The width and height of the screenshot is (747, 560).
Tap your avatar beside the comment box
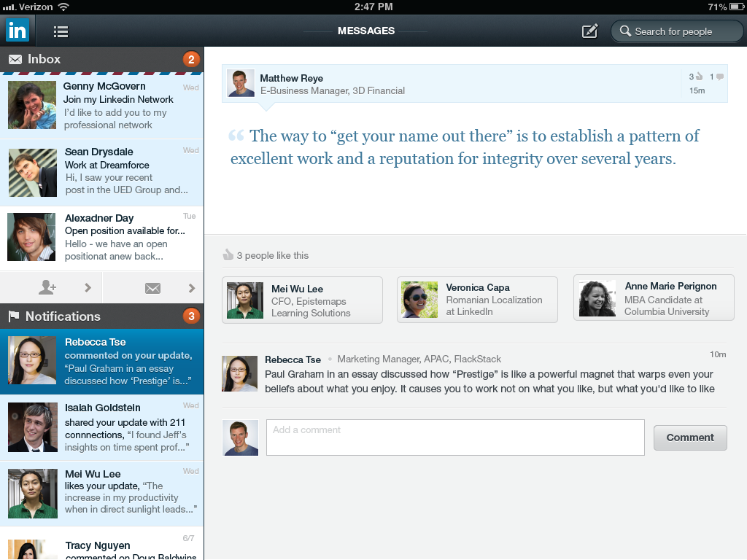click(240, 437)
